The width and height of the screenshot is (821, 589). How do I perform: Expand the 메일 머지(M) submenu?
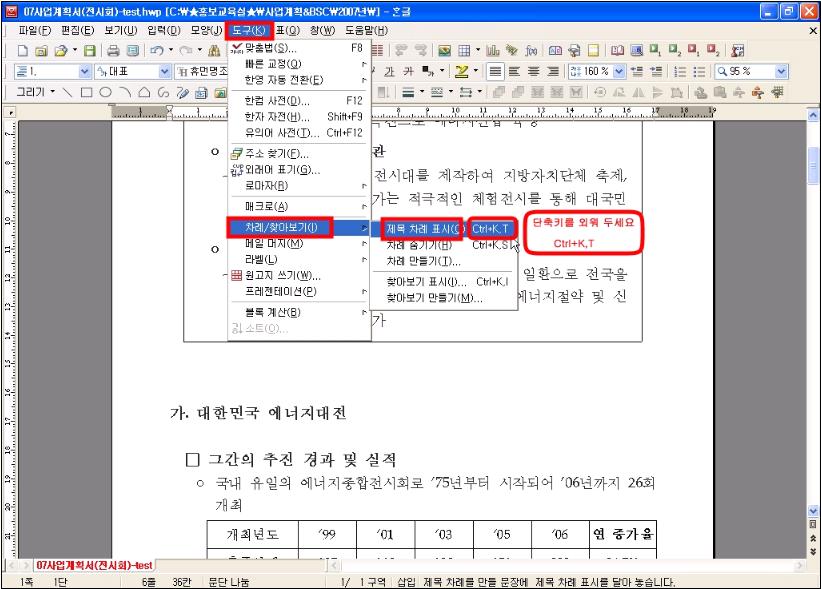pyautogui.click(x=299, y=243)
